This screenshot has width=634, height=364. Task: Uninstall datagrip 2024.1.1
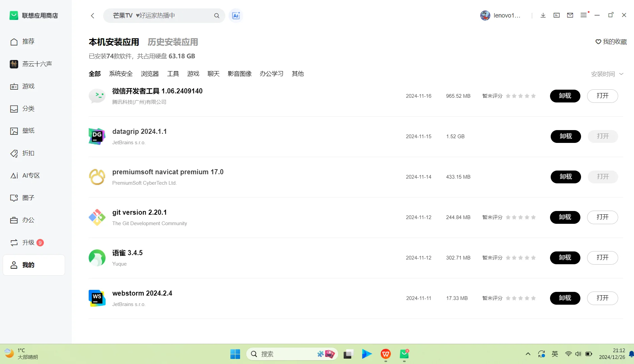click(566, 136)
